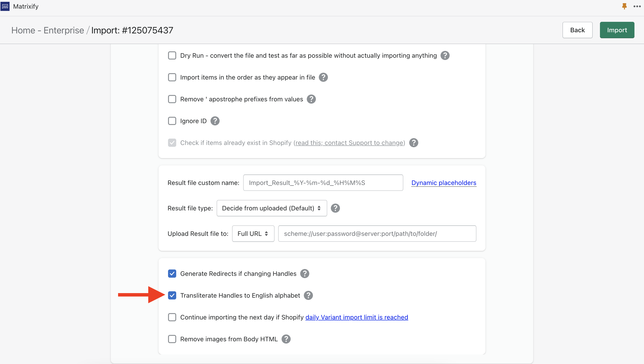Expand the Full URL upload destination dropdown

tap(253, 234)
